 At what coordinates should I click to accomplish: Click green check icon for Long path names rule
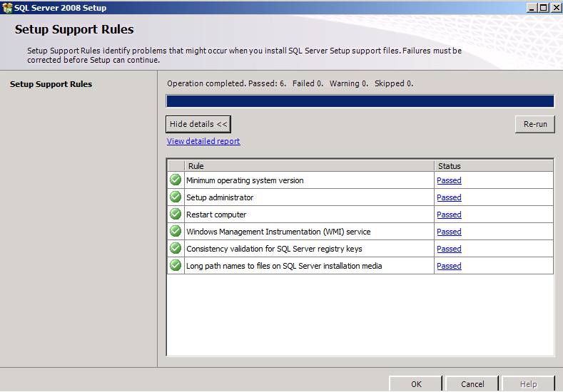pyautogui.click(x=176, y=265)
